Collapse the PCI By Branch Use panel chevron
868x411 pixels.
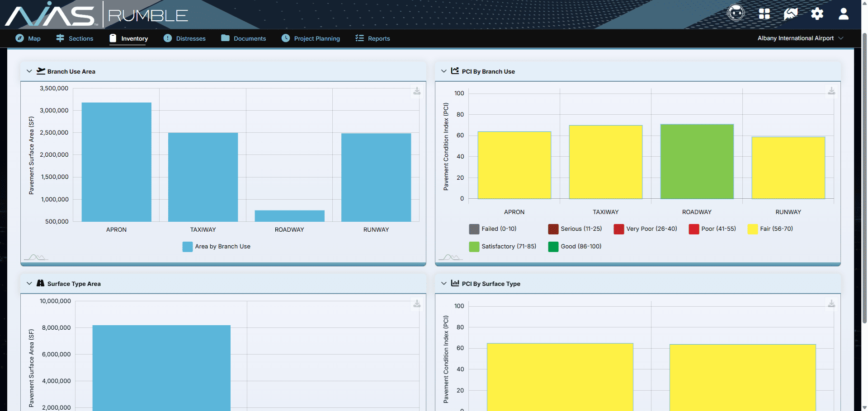444,71
